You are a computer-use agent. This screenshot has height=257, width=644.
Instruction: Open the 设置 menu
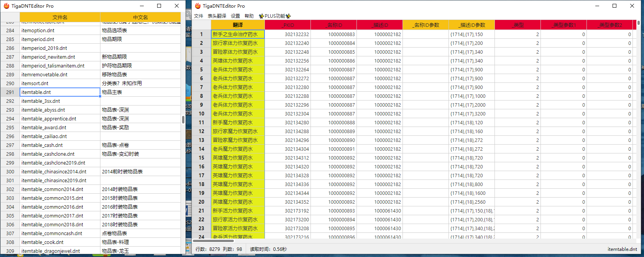point(235,16)
